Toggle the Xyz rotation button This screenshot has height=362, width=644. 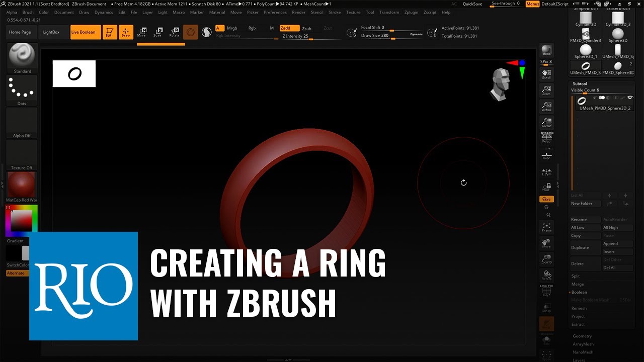tap(546, 199)
